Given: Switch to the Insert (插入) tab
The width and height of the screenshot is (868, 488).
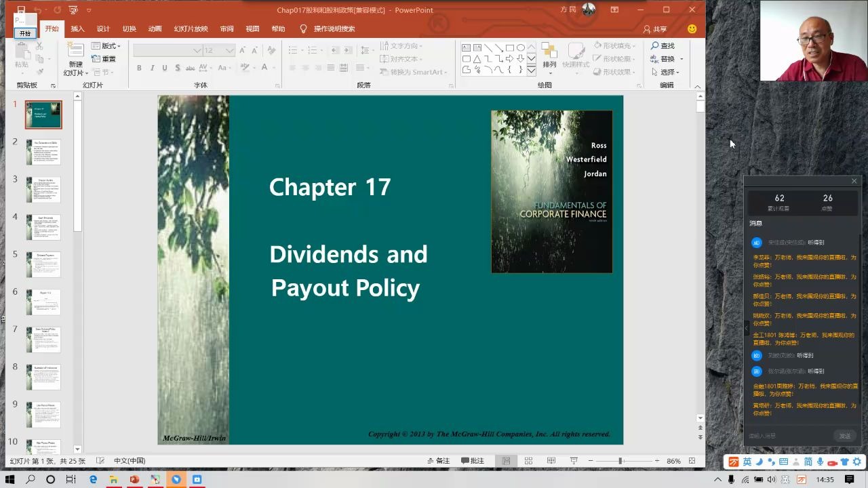Looking at the screenshot, I should tap(77, 29).
